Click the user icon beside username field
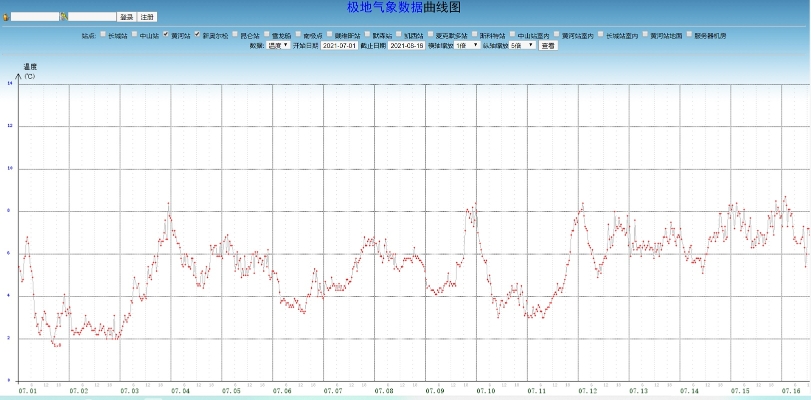811x400 pixels. click(6, 17)
